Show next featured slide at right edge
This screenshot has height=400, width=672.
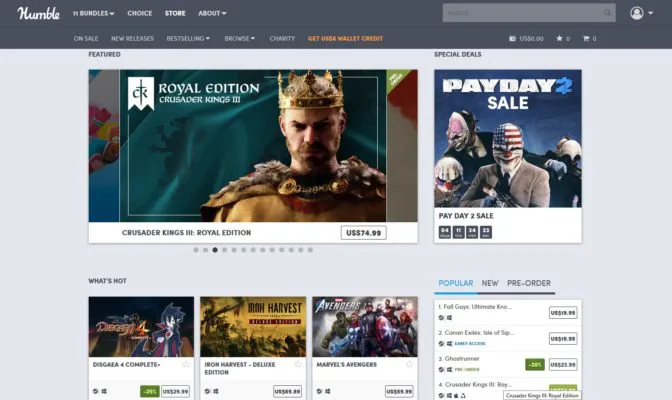pyautogui.click(x=402, y=146)
